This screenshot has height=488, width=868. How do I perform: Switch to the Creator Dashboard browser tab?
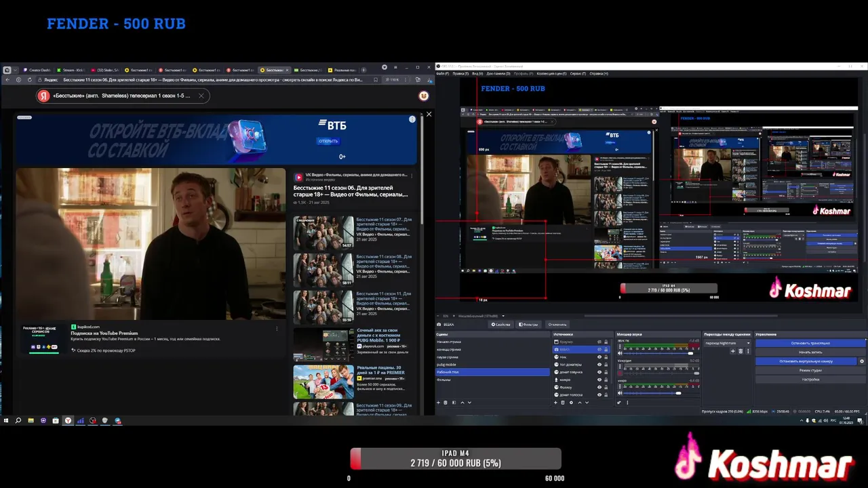(x=37, y=70)
